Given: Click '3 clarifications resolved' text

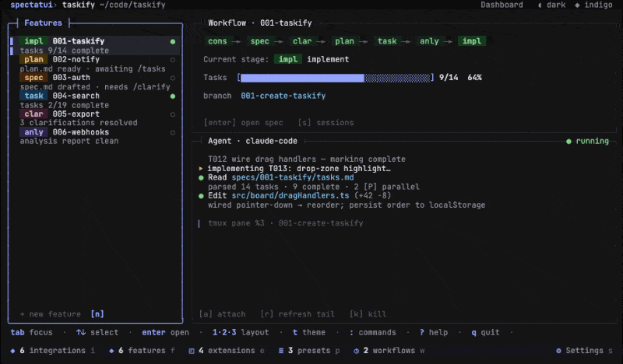Looking at the screenshot, I should pos(79,123).
